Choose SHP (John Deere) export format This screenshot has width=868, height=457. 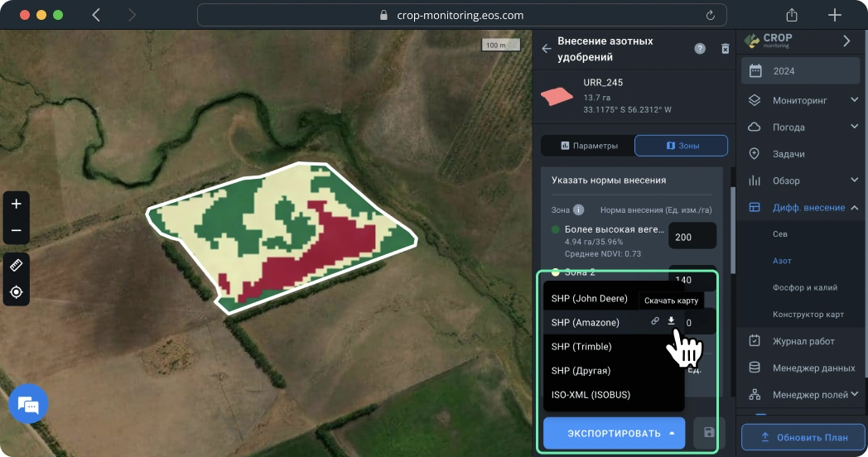pyautogui.click(x=589, y=298)
